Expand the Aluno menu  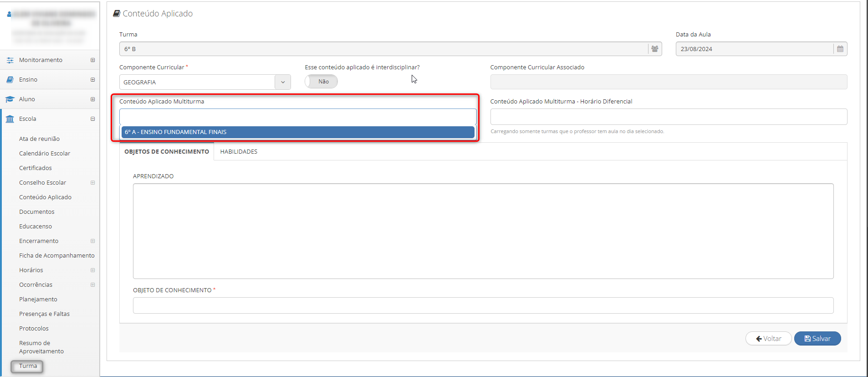[x=93, y=99]
